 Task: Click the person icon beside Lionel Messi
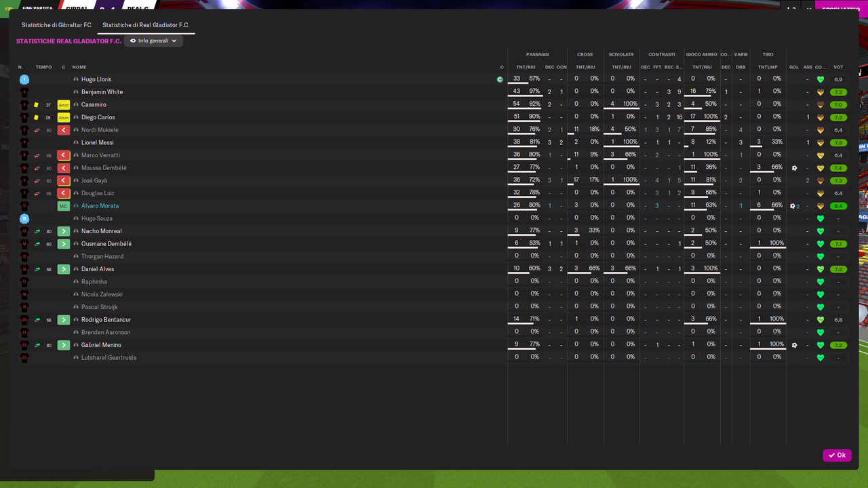click(x=76, y=143)
